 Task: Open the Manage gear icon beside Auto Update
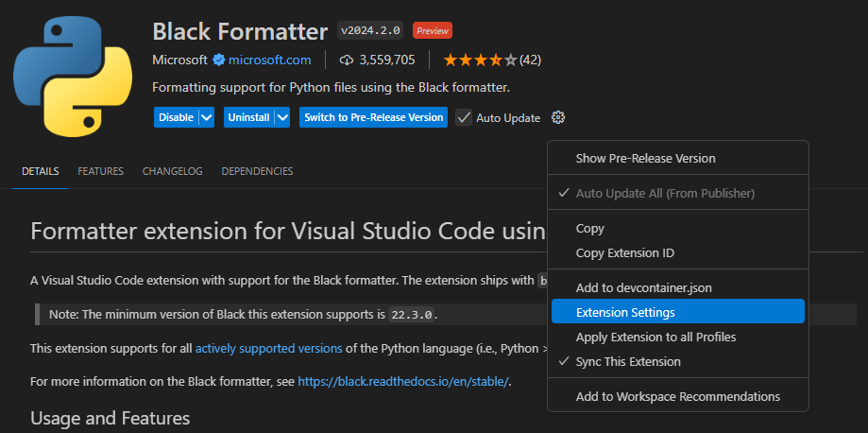(x=558, y=117)
